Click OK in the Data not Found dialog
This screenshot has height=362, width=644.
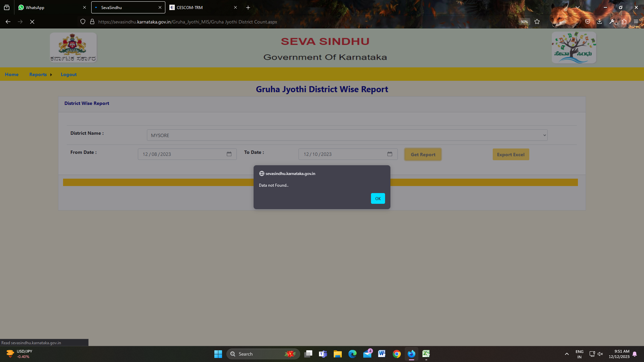coord(378,198)
